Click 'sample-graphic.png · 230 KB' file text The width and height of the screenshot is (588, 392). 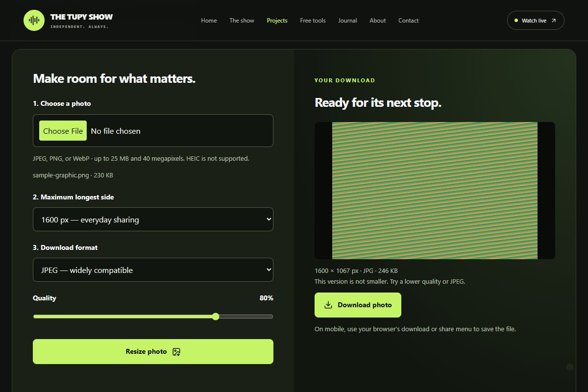pyautogui.click(x=73, y=175)
